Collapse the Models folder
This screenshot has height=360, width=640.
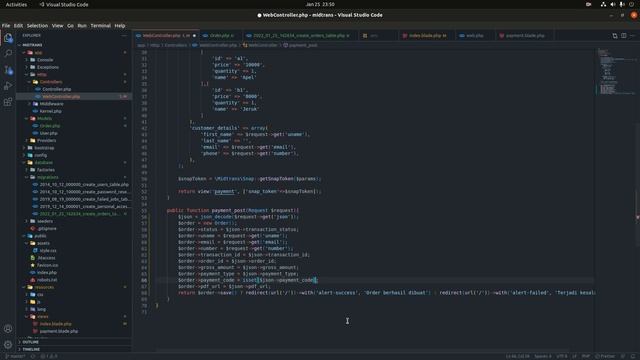pos(44,118)
